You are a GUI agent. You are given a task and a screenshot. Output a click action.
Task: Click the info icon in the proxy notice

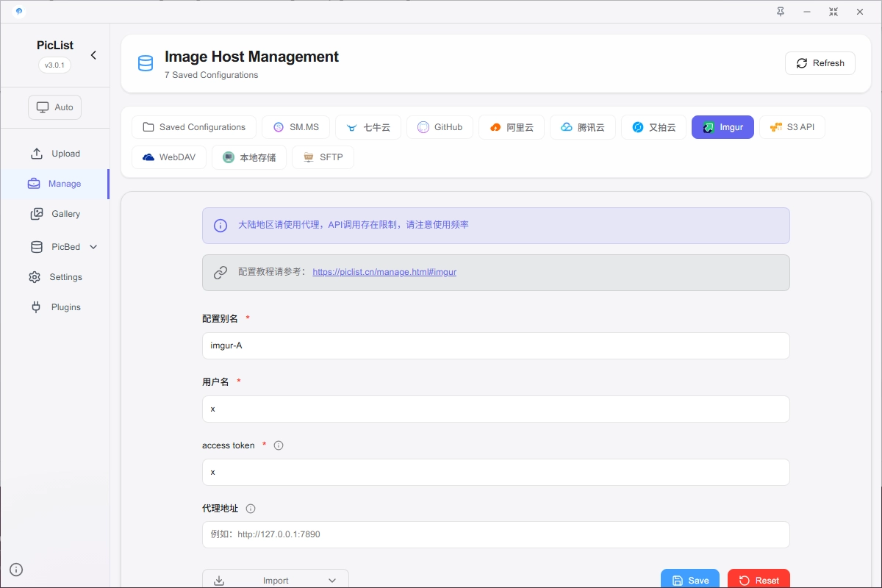tap(220, 226)
